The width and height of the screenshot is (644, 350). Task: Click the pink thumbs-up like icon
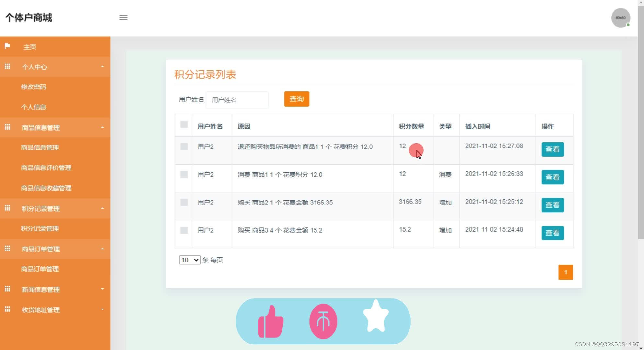click(x=270, y=321)
